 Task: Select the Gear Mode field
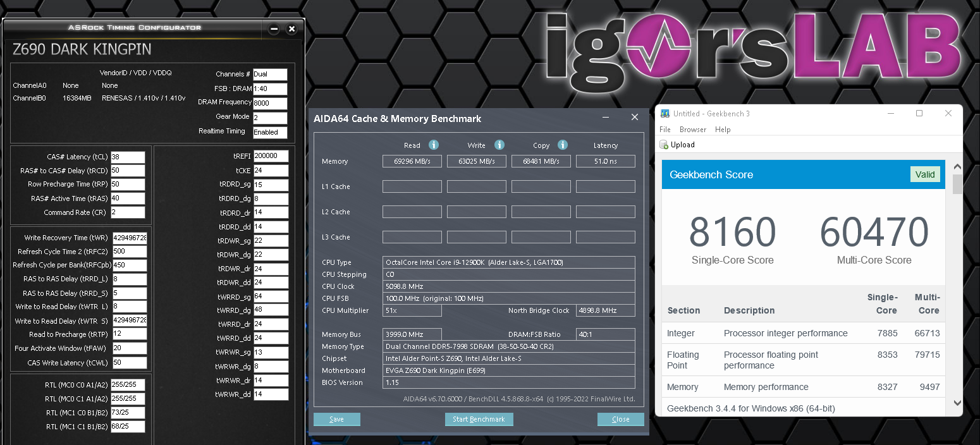270,118
